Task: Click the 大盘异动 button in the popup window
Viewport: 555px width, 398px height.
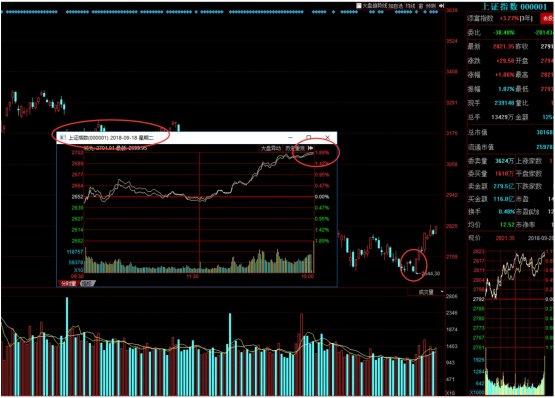Action: tap(271, 148)
